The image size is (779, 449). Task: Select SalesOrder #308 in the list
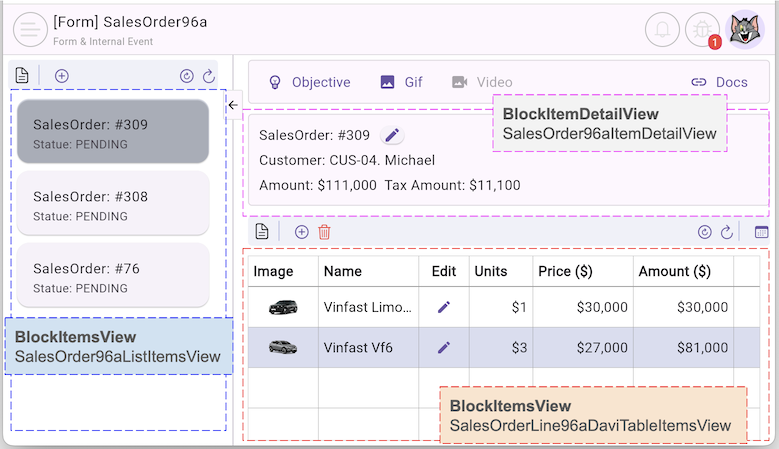(112, 205)
